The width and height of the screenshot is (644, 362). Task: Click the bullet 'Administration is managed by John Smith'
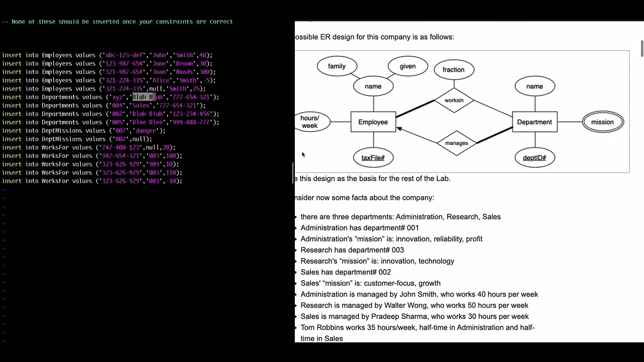419,294
